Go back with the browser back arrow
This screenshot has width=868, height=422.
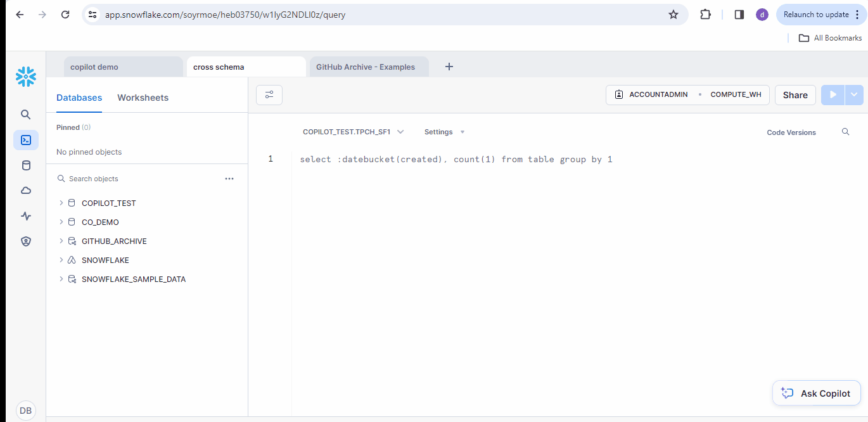(20, 15)
